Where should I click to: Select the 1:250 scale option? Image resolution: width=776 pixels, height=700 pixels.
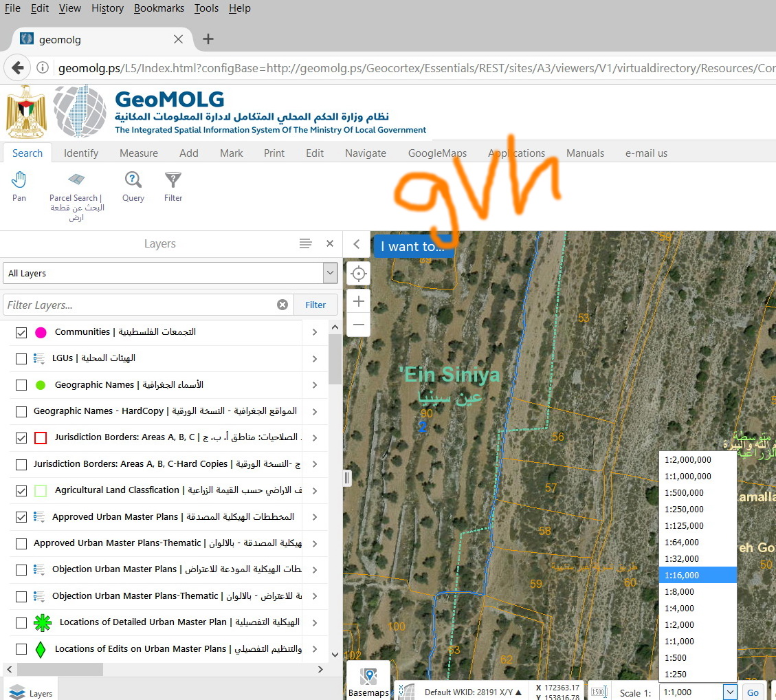tap(698, 675)
